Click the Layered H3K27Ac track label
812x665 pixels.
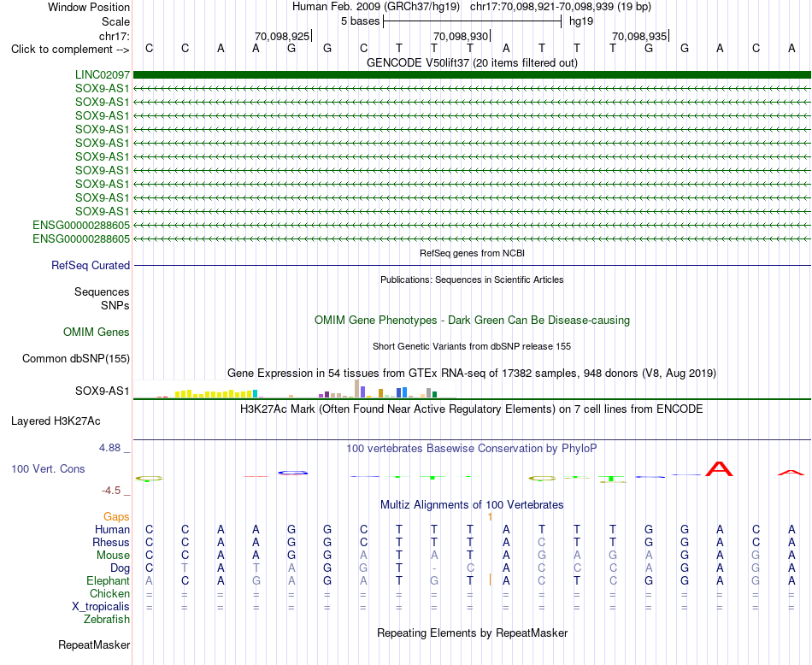click(56, 421)
